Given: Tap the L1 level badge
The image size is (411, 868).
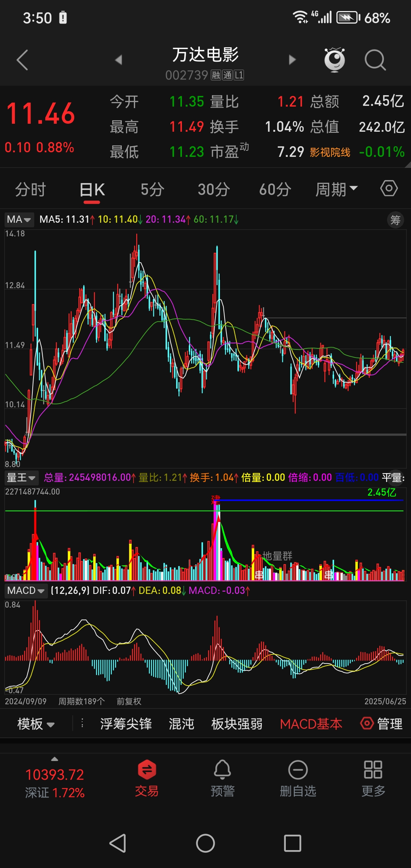Looking at the screenshot, I should pyautogui.click(x=239, y=75).
